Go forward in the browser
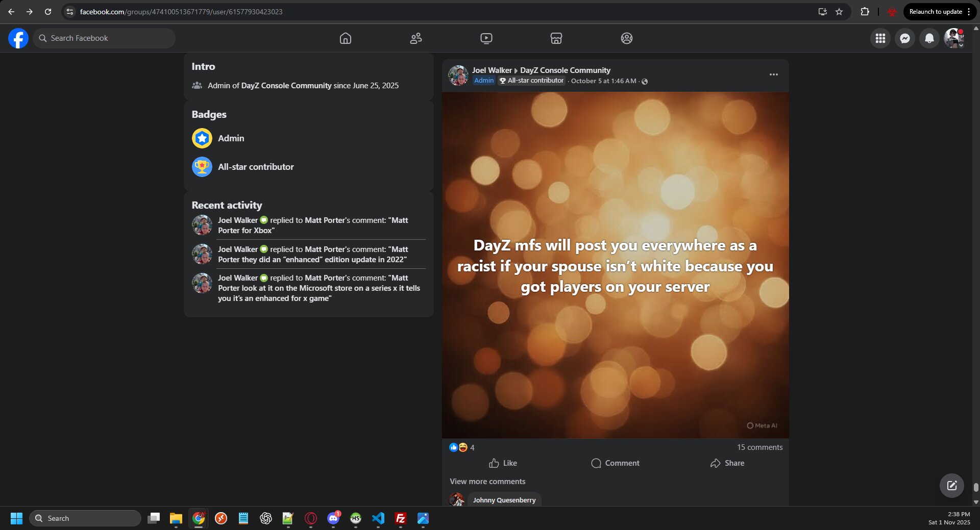This screenshot has height=530, width=980. point(30,12)
